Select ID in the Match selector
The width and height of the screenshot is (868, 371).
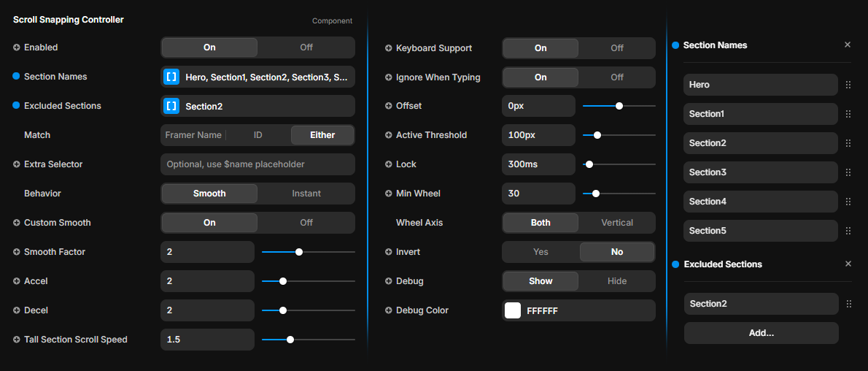(x=258, y=135)
